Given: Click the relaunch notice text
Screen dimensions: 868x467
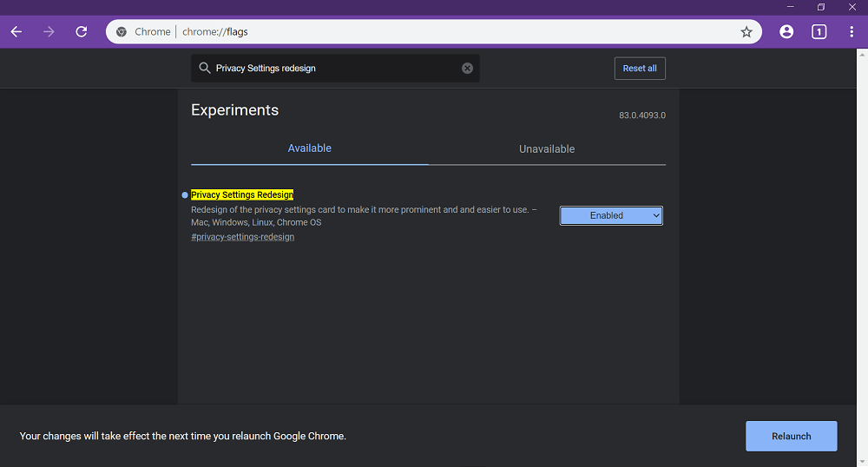Looking at the screenshot, I should tap(182, 436).
